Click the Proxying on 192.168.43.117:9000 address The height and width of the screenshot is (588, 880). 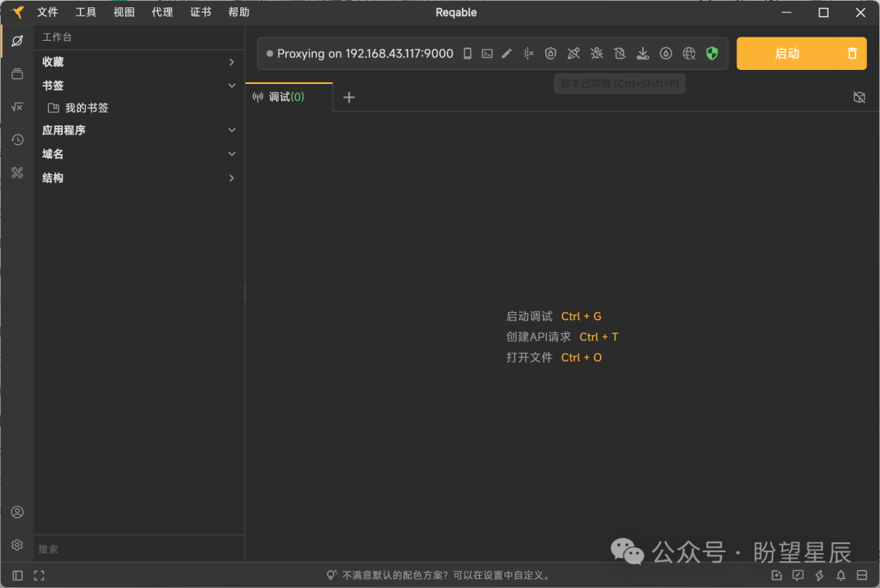click(365, 53)
